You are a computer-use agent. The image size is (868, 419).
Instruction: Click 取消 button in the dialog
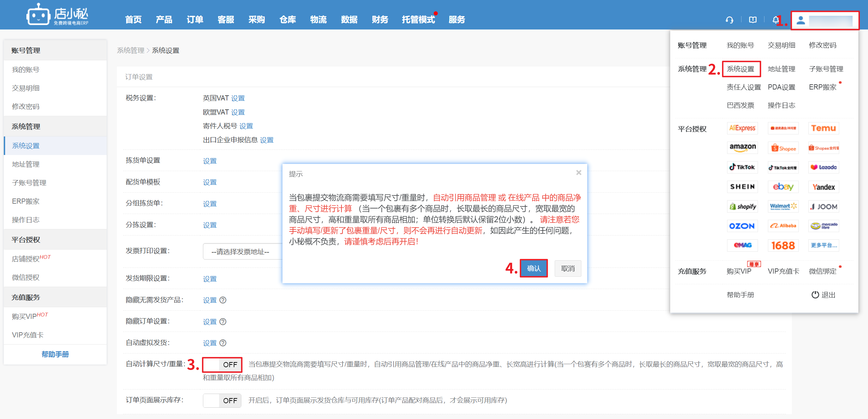(x=568, y=268)
